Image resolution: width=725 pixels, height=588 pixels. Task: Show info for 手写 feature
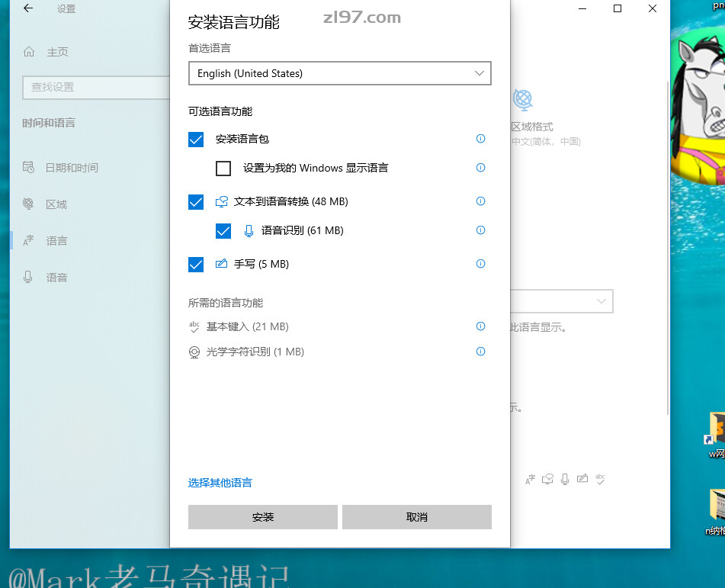481,264
